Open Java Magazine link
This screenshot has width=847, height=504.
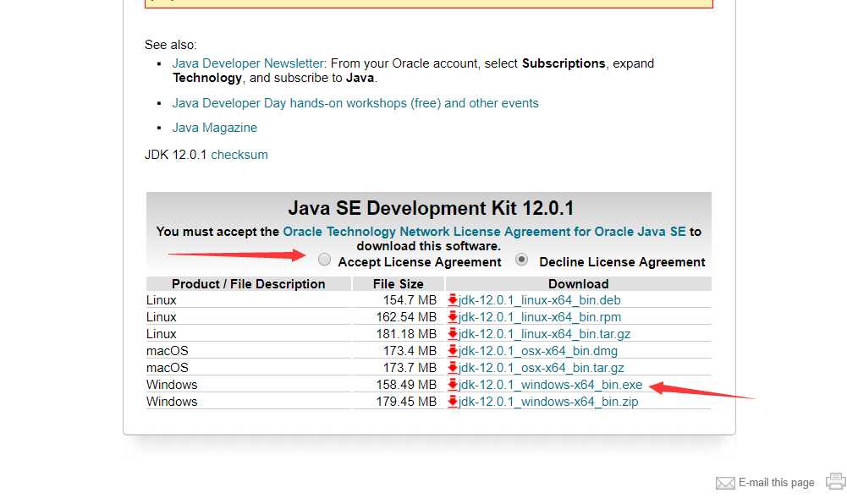(214, 128)
